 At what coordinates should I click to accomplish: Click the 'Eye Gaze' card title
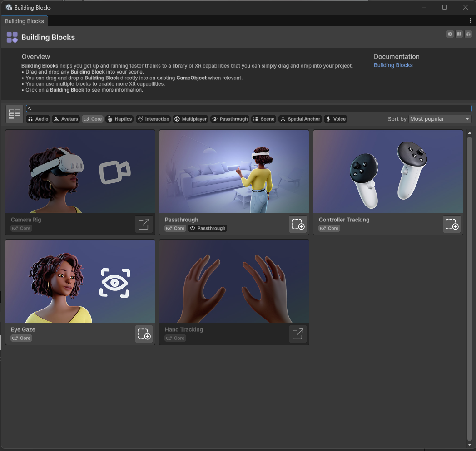pos(23,329)
